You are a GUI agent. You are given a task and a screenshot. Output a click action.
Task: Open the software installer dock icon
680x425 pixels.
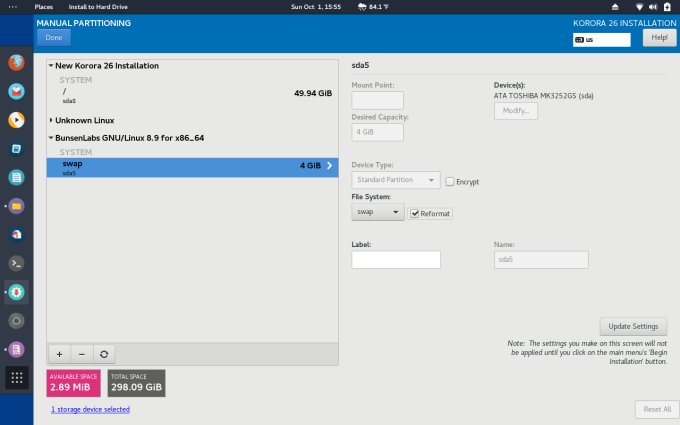pos(16,235)
